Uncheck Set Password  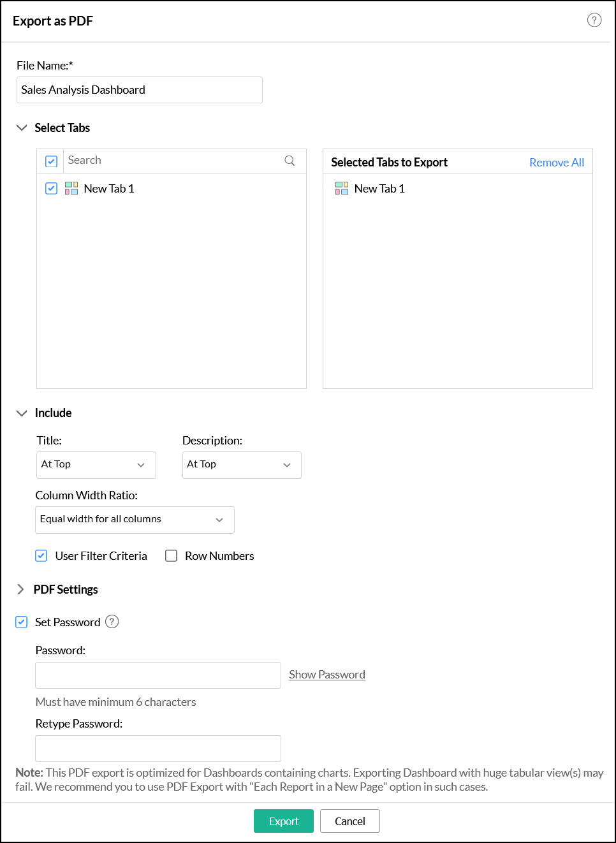pos(21,622)
